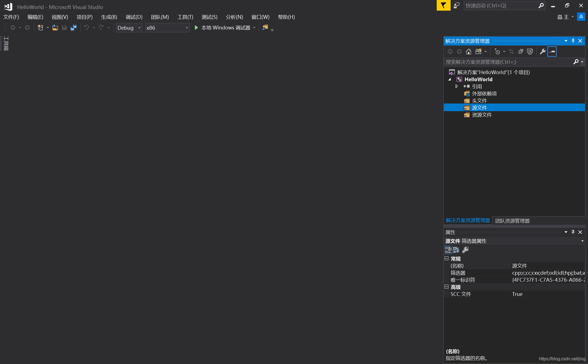Switch to 团队资源管理器 tab
Screen dimensions: 588x364
pos(512,221)
